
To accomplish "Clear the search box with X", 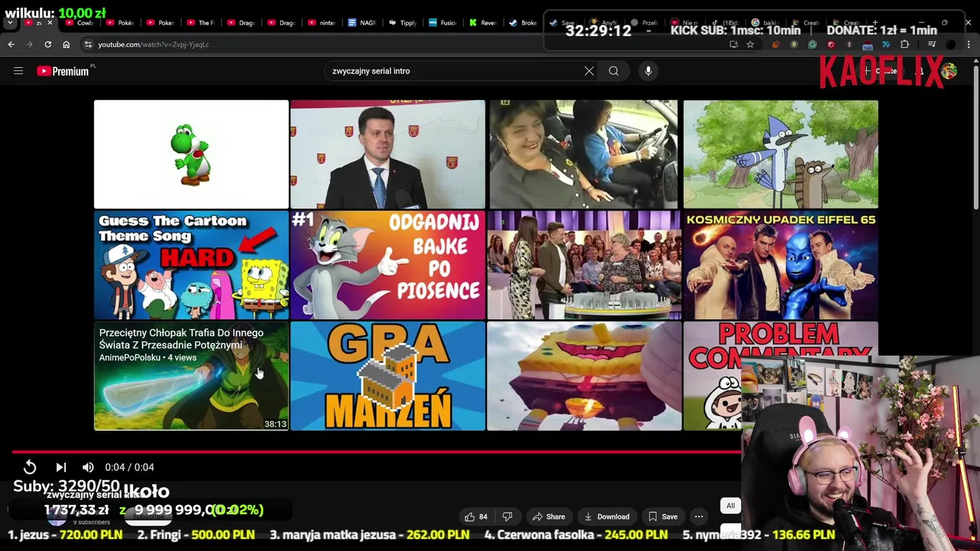I will 589,71.
